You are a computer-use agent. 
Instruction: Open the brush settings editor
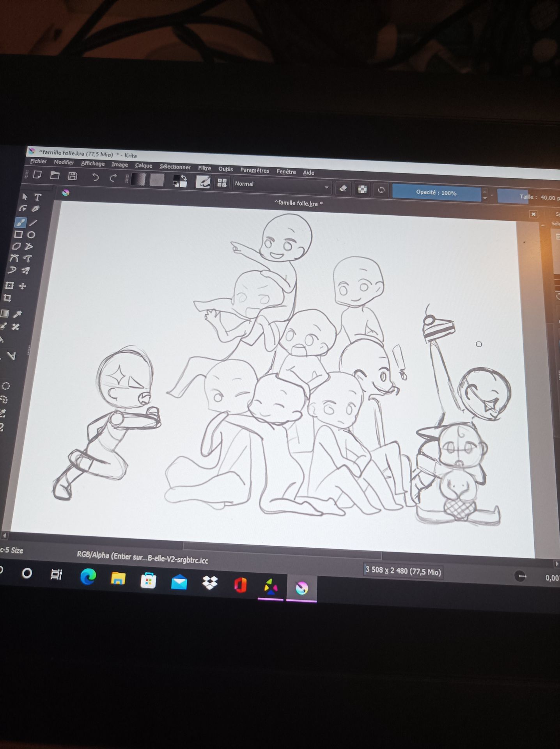pyautogui.click(x=203, y=182)
